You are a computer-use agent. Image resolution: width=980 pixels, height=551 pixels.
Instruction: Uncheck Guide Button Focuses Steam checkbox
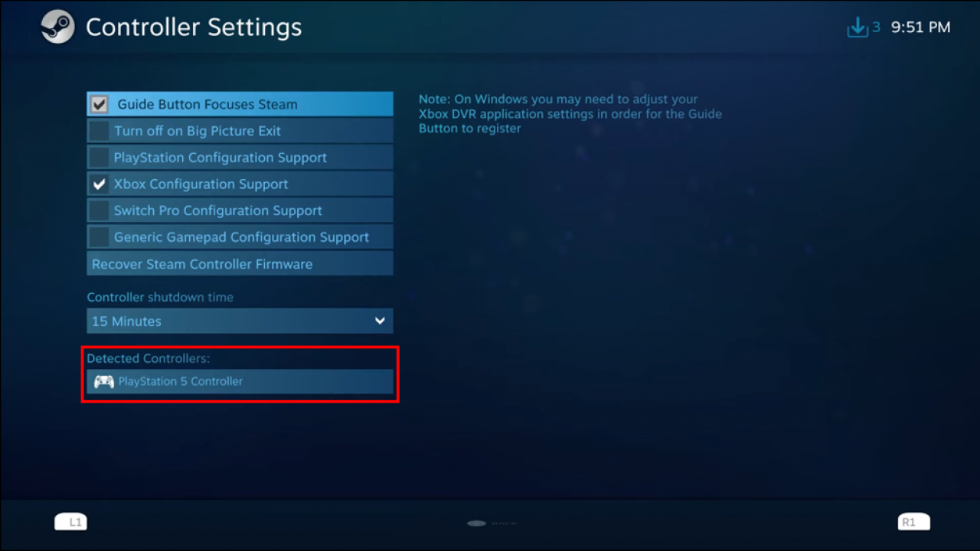[99, 104]
